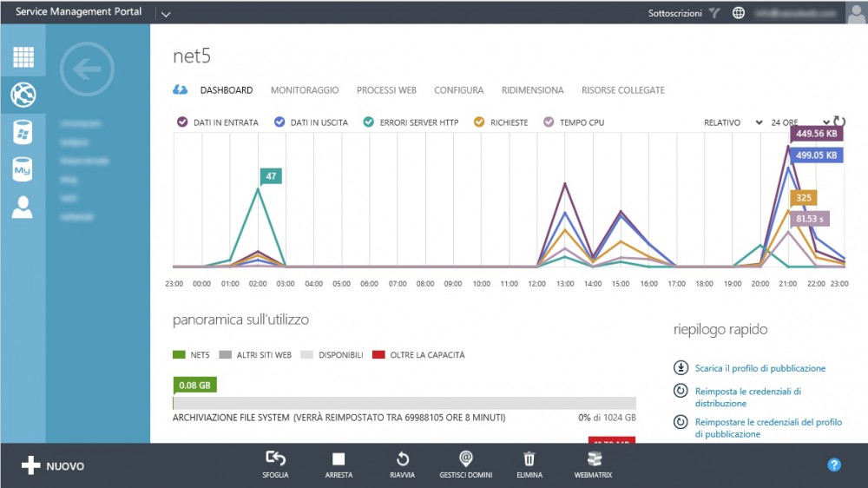Open the all items grid icon
The image size is (868, 488).
(x=23, y=57)
